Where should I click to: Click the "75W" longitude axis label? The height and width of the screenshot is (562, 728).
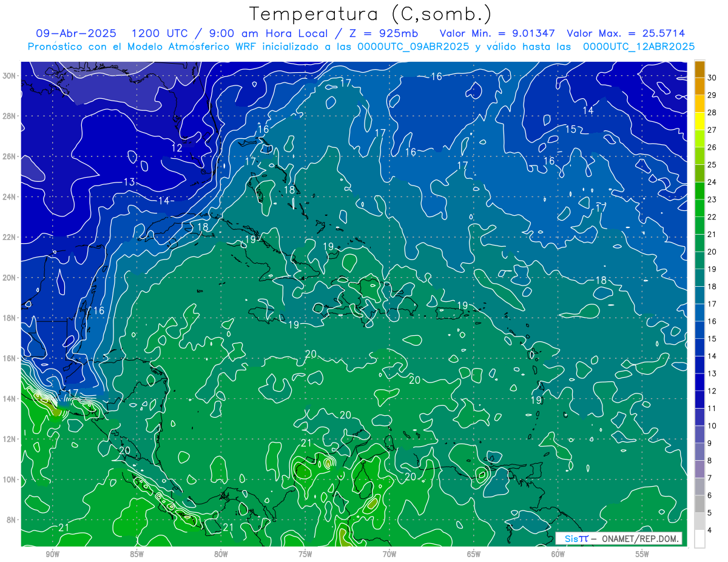click(305, 554)
